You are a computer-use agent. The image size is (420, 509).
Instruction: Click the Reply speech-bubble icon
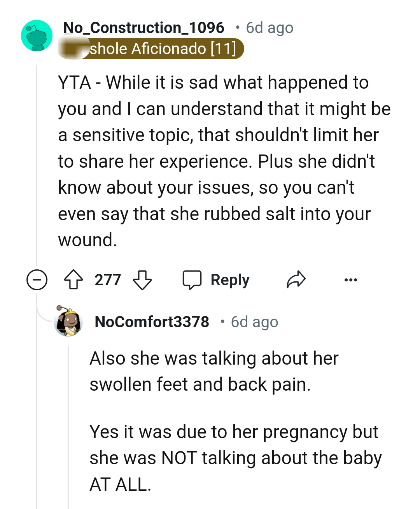coord(192,279)
